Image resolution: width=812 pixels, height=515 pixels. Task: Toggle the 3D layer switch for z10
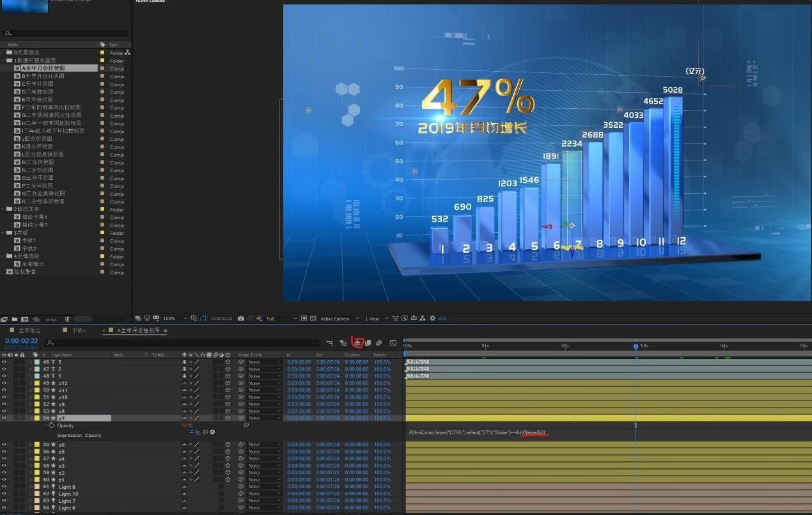tap(228, 397)
